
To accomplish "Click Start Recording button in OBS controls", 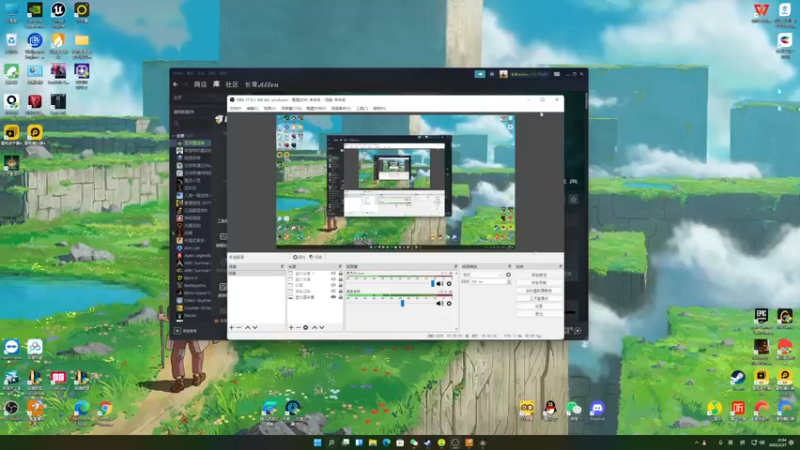I will pyautogui.click(x=539, y=283).
